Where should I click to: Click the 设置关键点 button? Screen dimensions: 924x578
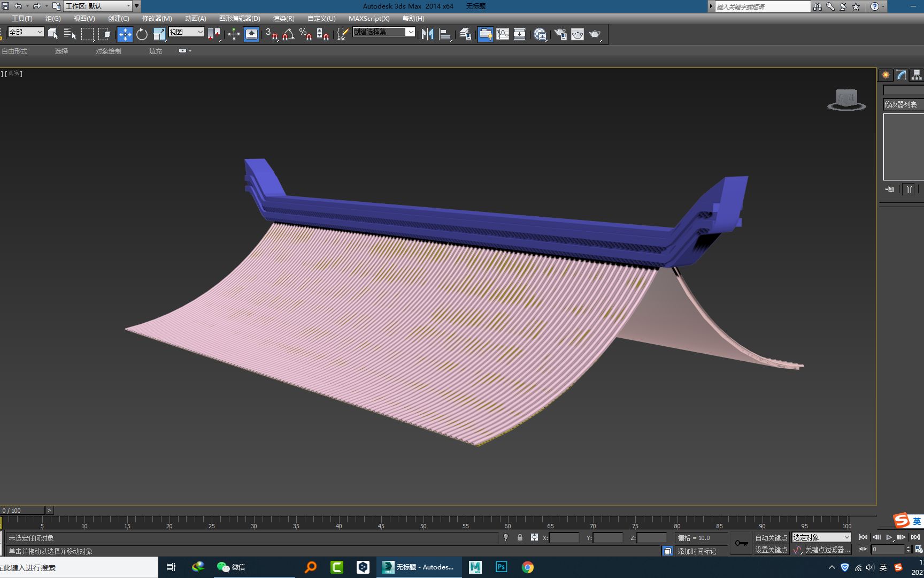771,550
